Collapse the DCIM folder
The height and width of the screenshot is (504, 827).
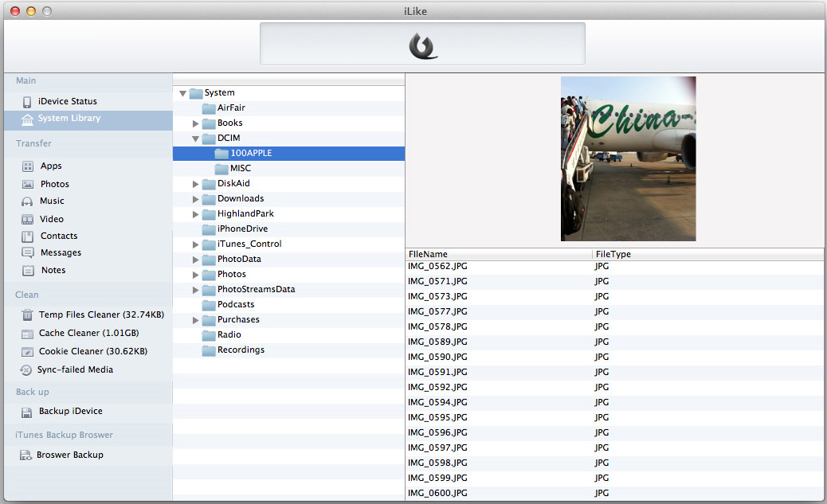[x=195, y=139]
